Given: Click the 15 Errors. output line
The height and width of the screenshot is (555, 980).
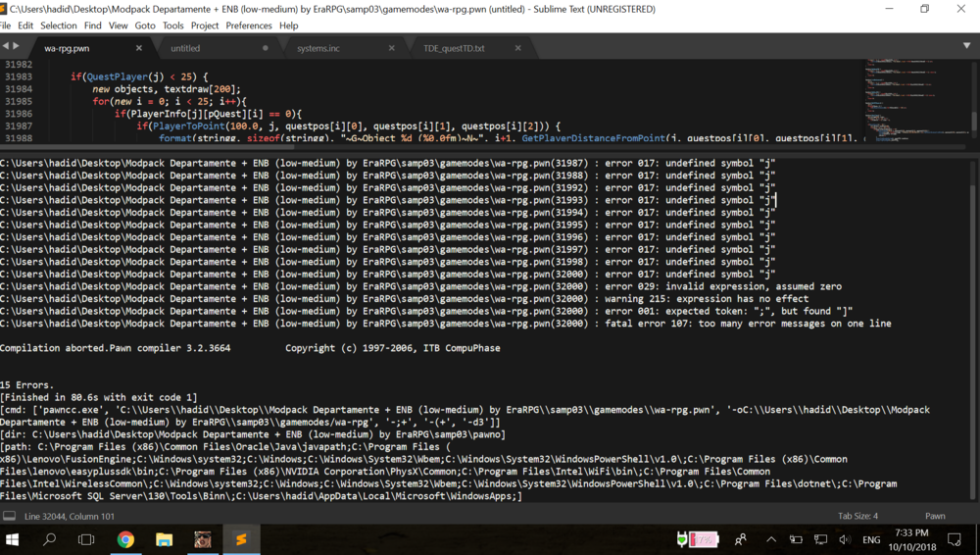Looking at the screenshot, I should (26, 384).
